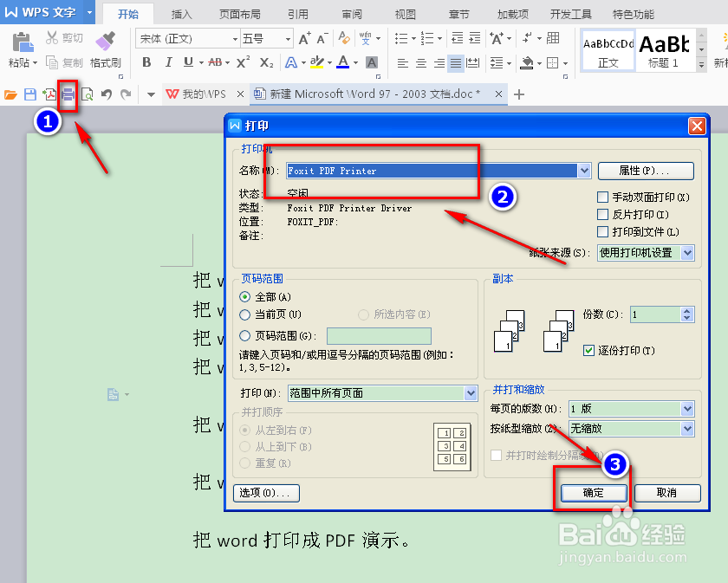Align text left

pyautogui.click(x=403, y=62)
